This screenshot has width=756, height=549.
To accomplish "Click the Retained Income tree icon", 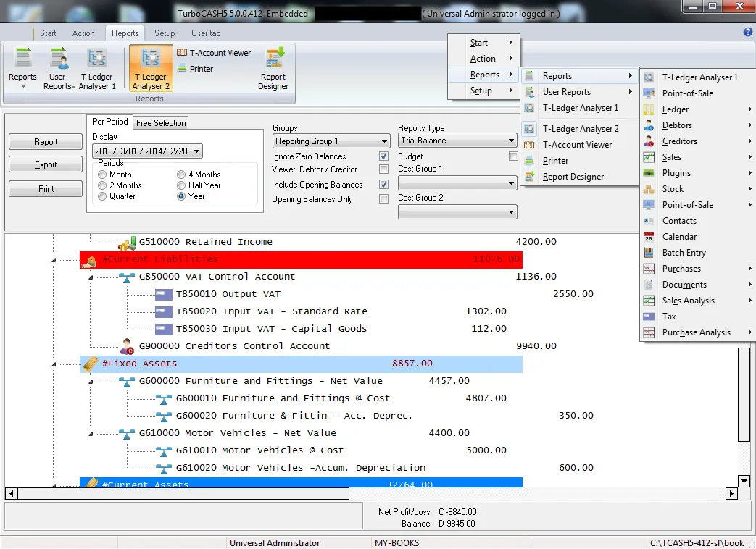I will click(x=127, y=243).
